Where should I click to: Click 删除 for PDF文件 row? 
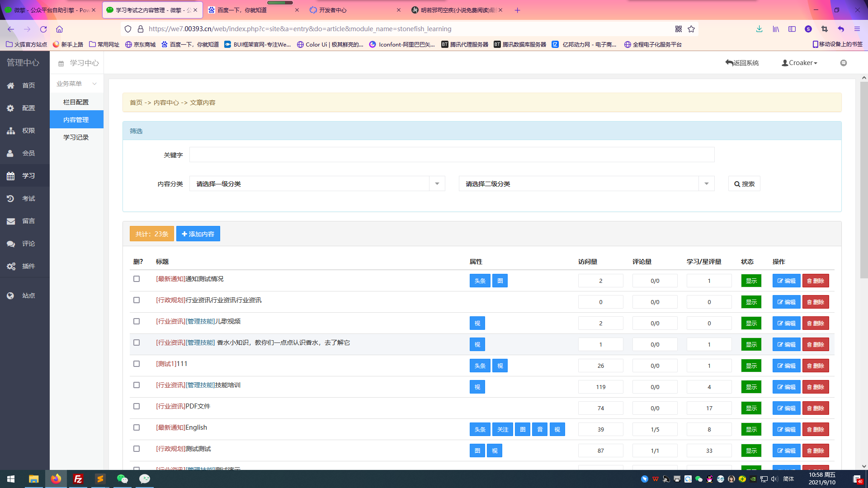816,408
